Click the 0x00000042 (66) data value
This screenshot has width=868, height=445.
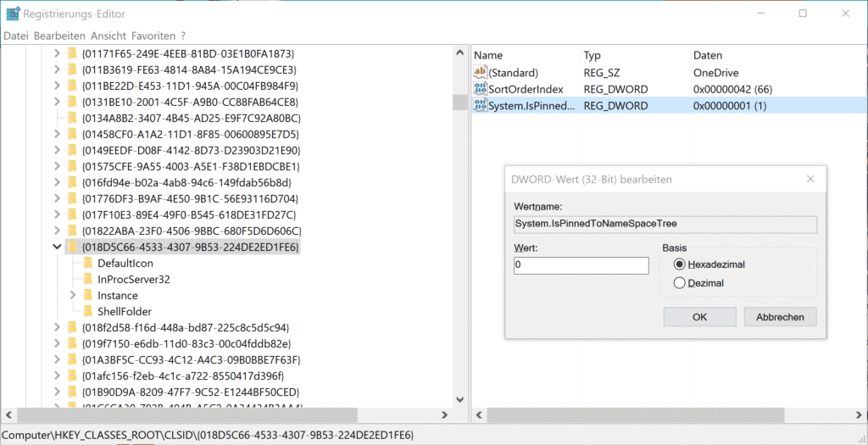coord(732,89)
